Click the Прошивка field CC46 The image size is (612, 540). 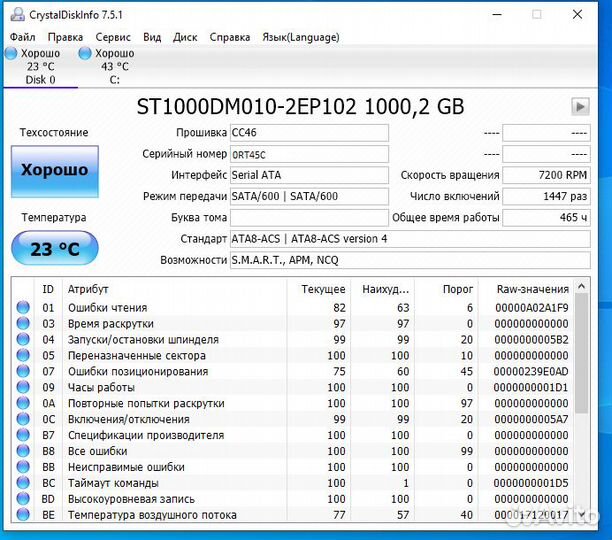(x=309, y=133)
